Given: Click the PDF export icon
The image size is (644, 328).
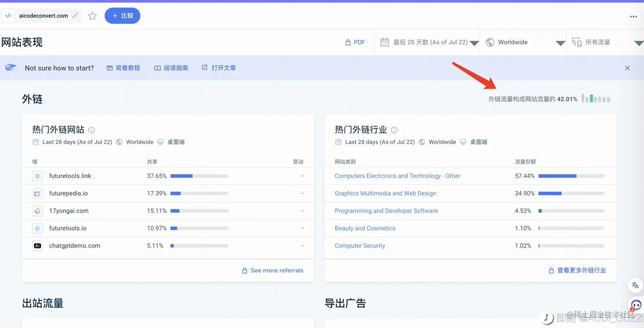Looking at the screenshot, I should pyautogui.click(x=347, y=42).
